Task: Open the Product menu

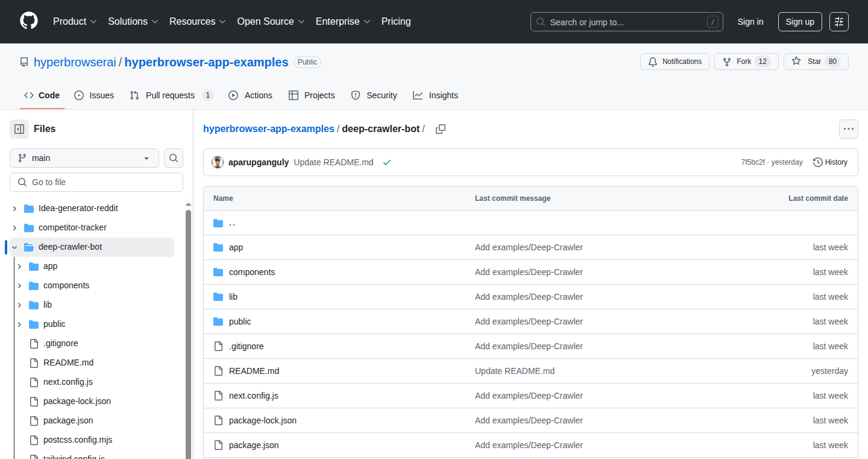Action: click(75, 21)
